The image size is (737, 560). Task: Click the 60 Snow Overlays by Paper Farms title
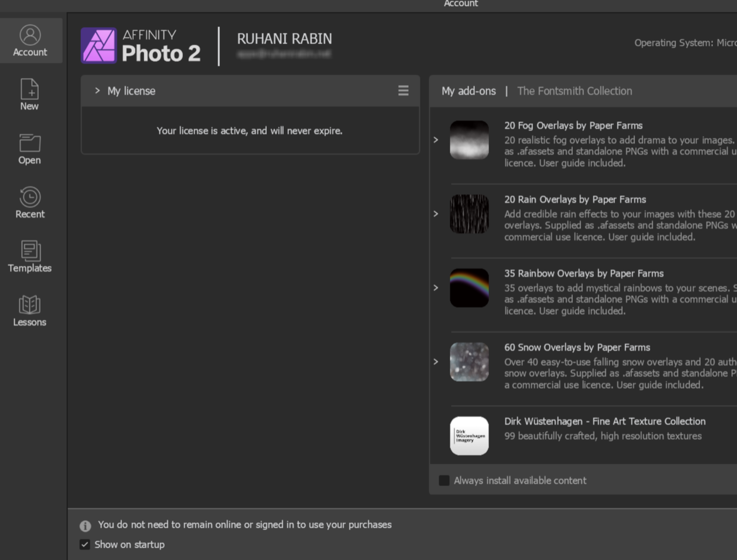[577, 347]
